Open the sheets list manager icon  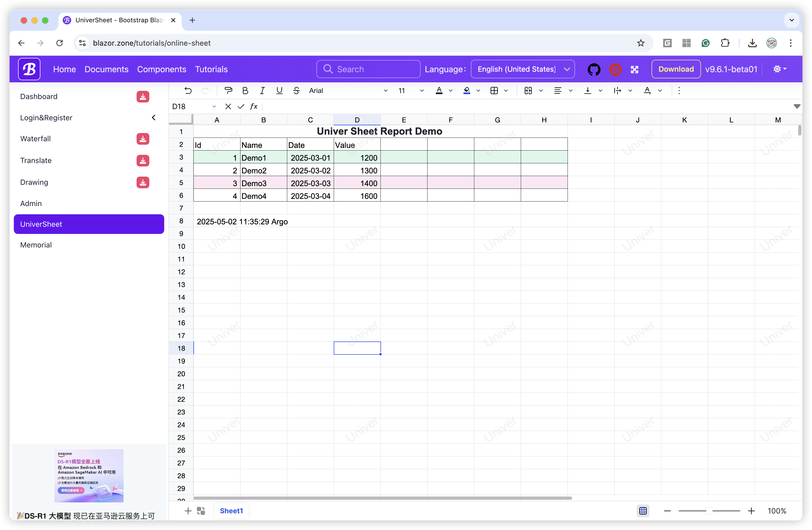[201, 511]
